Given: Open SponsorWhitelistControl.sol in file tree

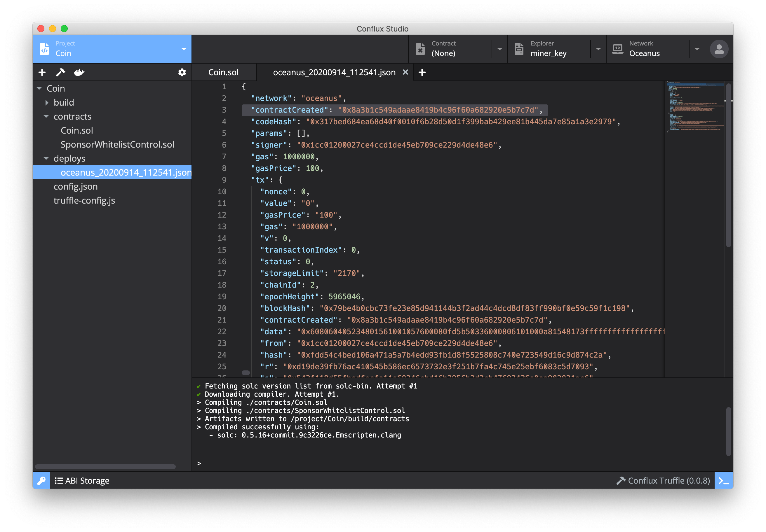Looking at the screenshot, I should coord(117,145).
